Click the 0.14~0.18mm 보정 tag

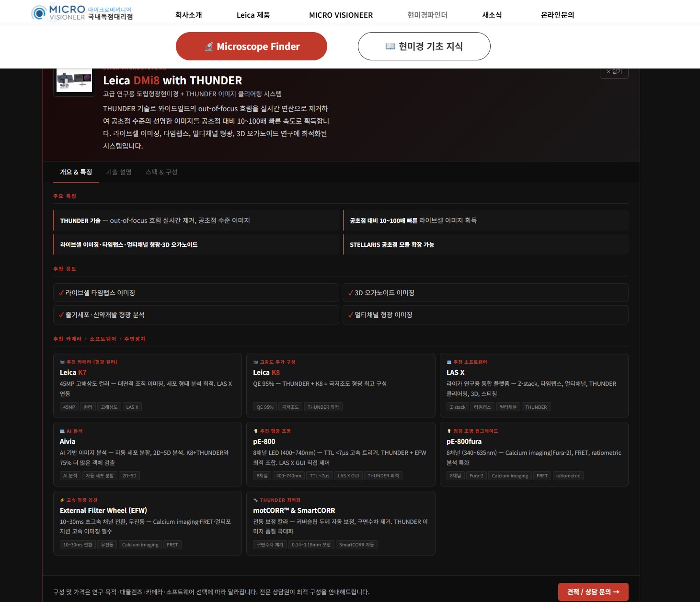[x=311, y=545]
